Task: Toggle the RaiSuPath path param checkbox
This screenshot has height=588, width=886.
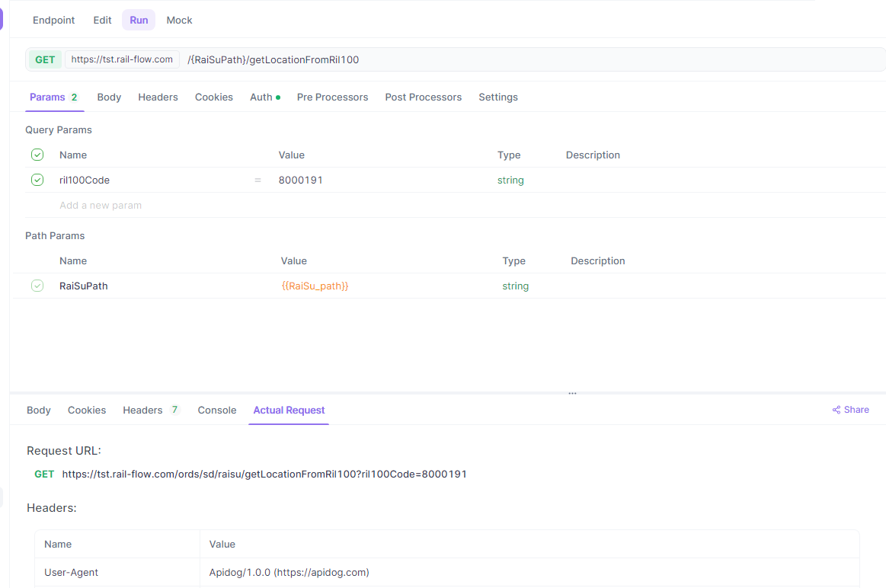Action: pos(37,286)
